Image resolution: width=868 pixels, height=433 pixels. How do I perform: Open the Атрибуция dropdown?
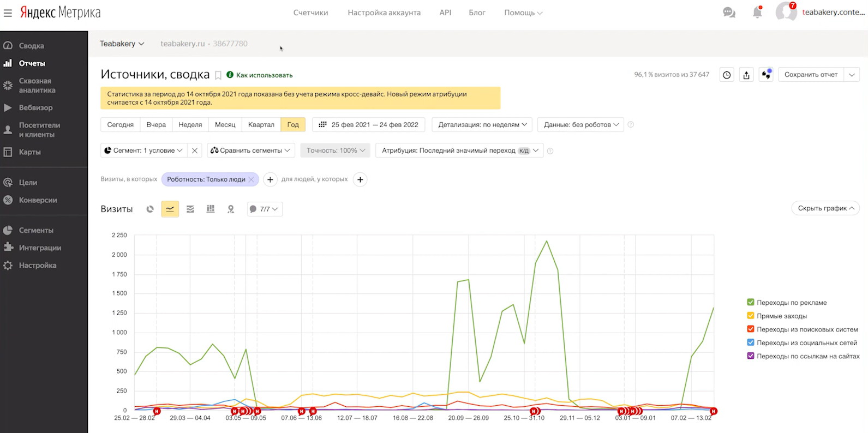(459, 151)
